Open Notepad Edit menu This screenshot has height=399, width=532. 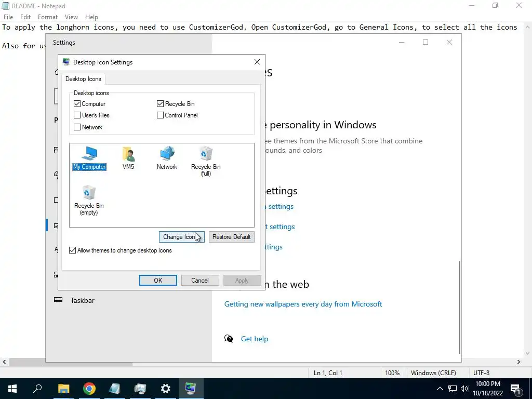(x=25, y=17)
